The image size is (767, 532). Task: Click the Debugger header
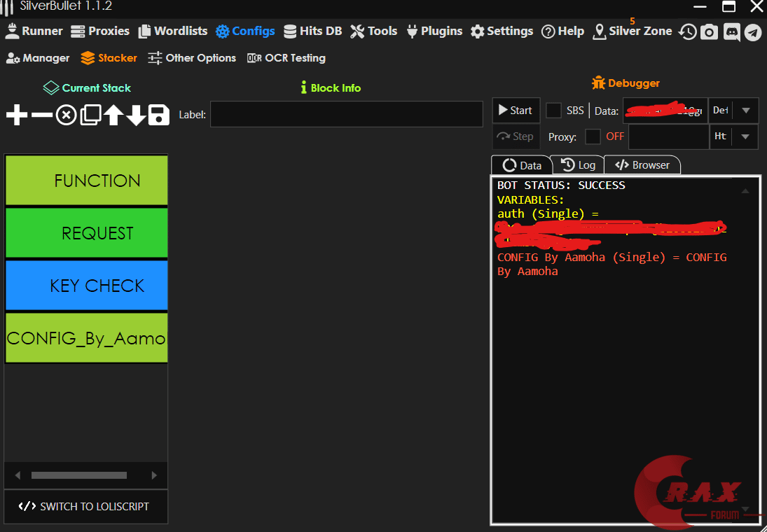pos(626,83)
